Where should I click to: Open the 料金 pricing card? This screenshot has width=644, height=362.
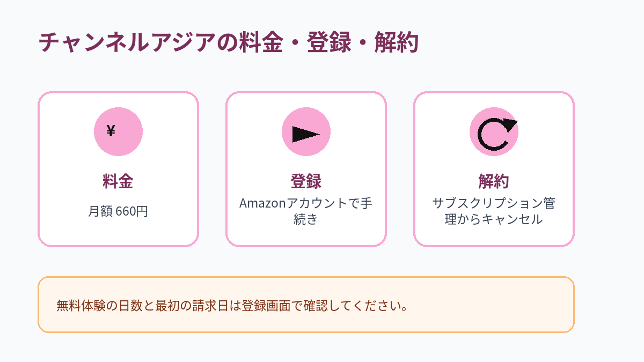point(118,169)
